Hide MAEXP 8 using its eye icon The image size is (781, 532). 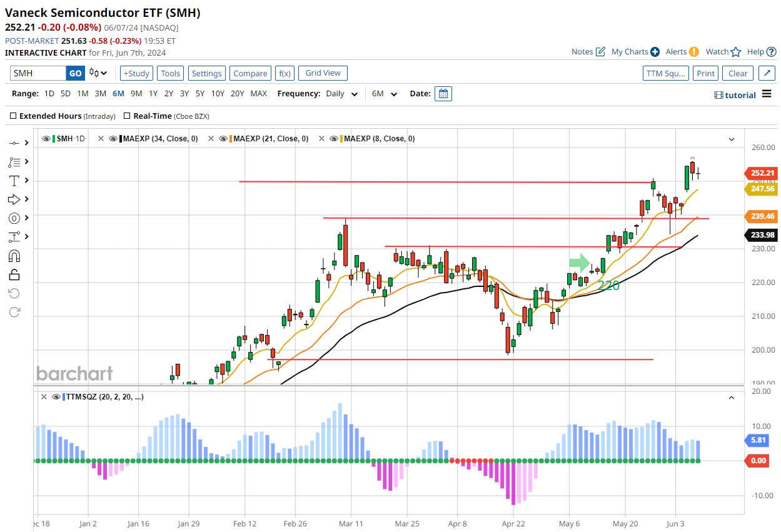coord(334,139)
